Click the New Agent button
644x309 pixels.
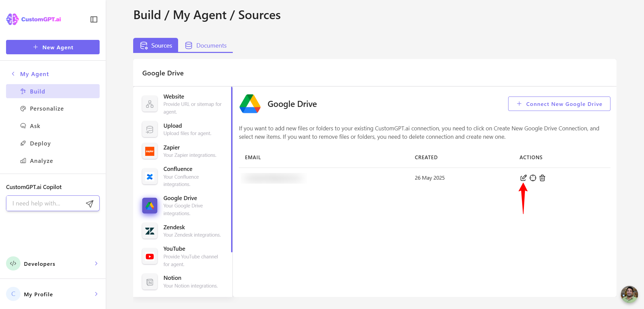point(53,47)
